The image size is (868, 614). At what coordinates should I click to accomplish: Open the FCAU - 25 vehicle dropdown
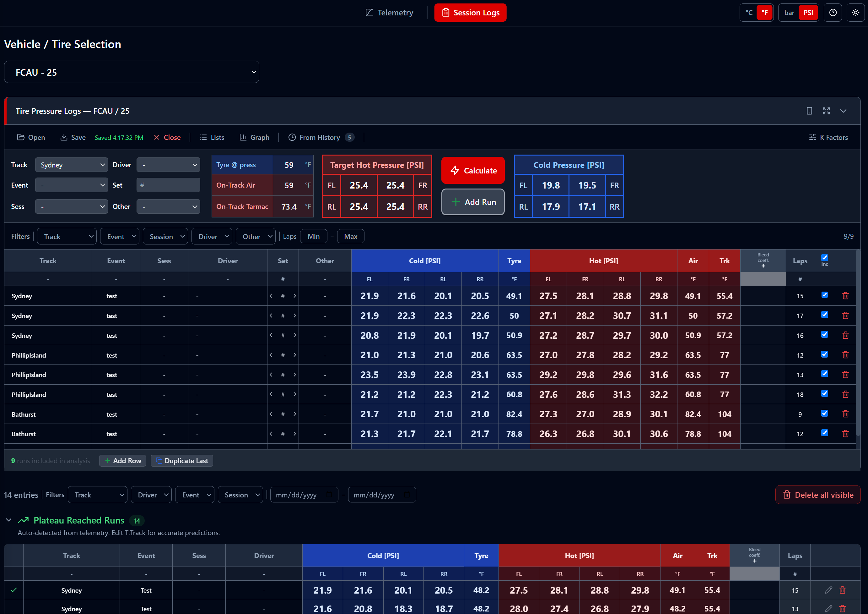pyautogui.click(x=132, y=72)
